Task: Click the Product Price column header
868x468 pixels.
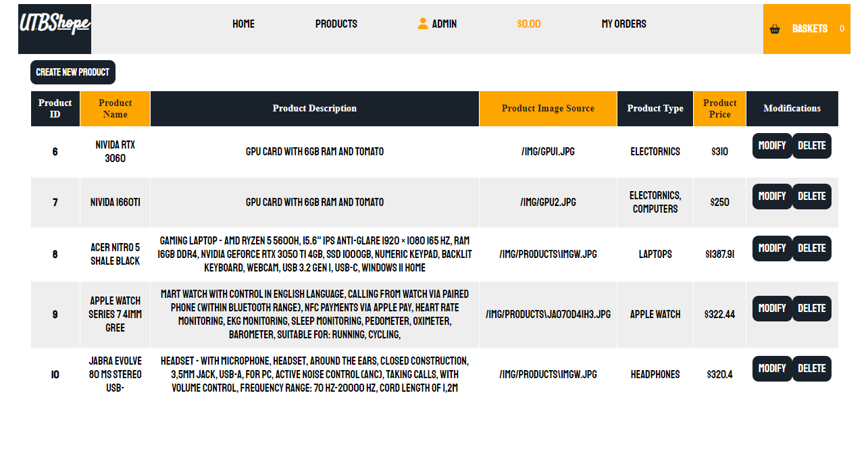Action: 720,109
